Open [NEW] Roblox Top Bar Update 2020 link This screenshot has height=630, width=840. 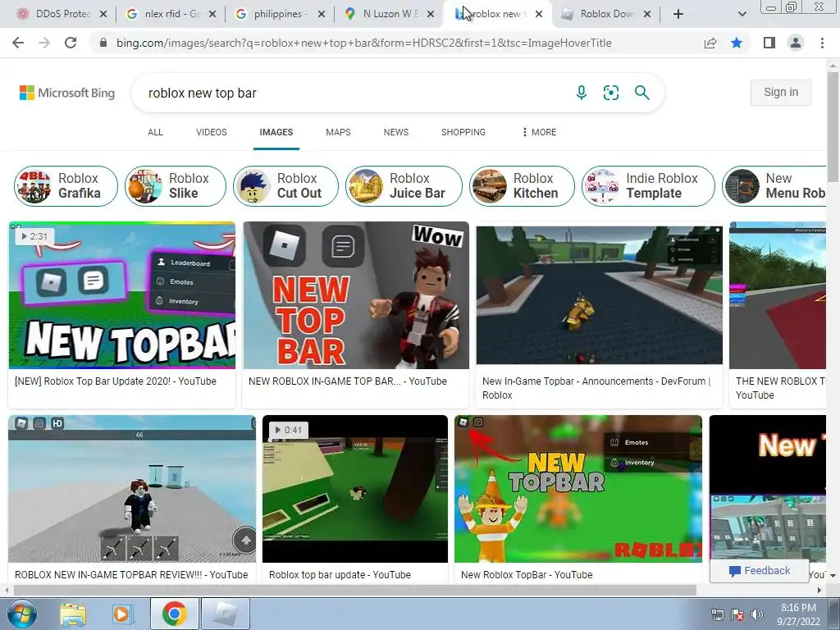(116, 381)
